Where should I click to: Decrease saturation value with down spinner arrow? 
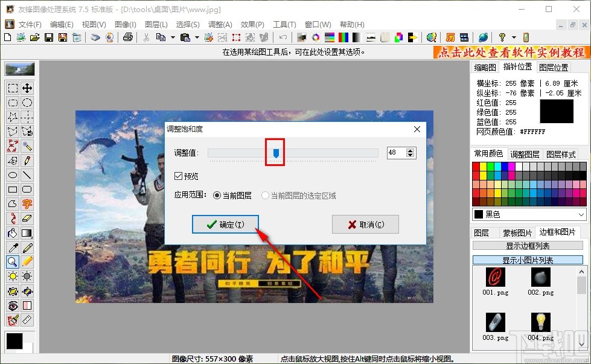point(411,155)
